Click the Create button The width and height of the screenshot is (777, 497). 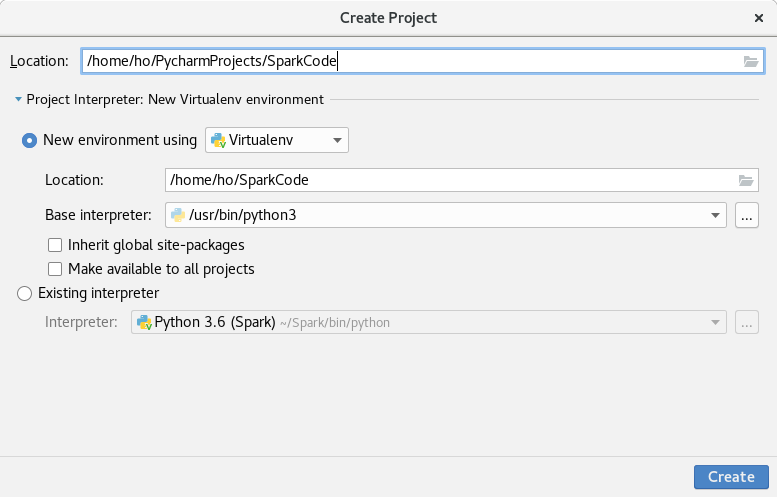tap(730, 477)
